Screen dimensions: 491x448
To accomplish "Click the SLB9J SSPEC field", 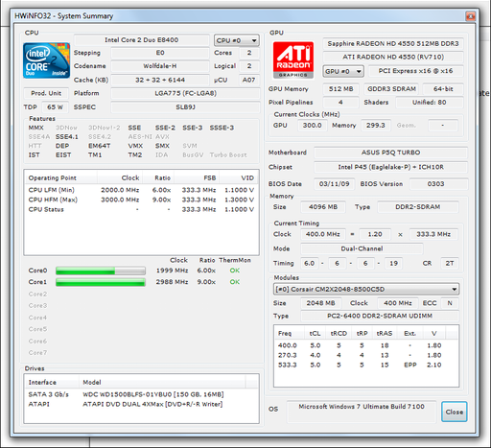I will [x=185, y=107].
